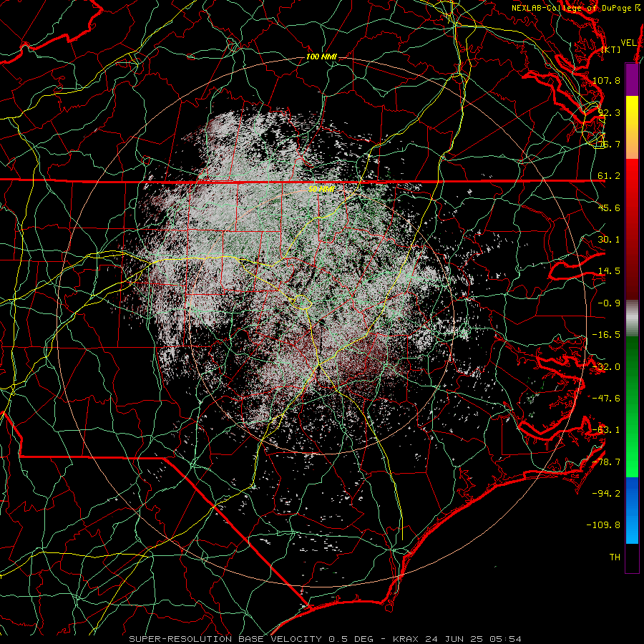Click the -32.0 velocity scale value
The height and width of the screenshot is (644, 644).
coord(606,366)
